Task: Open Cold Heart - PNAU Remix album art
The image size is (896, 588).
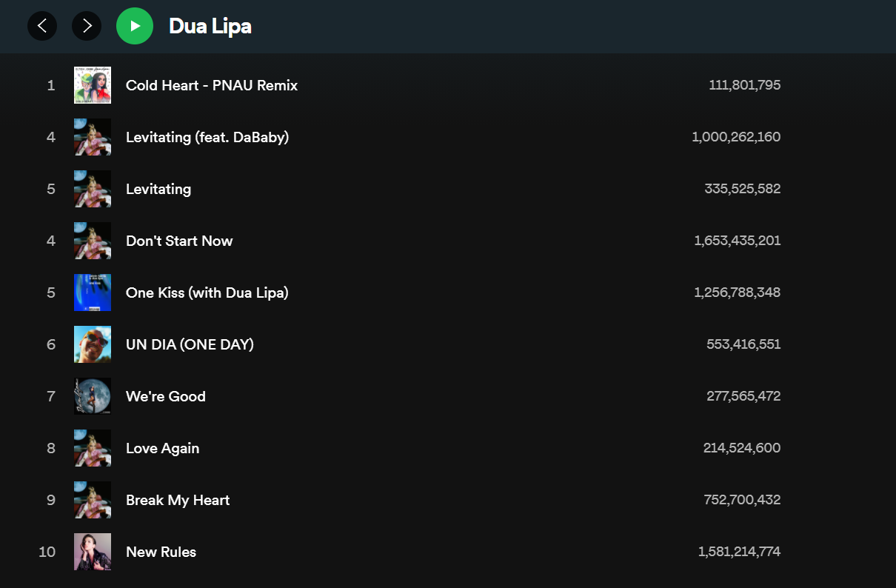Action: [93, 85]
